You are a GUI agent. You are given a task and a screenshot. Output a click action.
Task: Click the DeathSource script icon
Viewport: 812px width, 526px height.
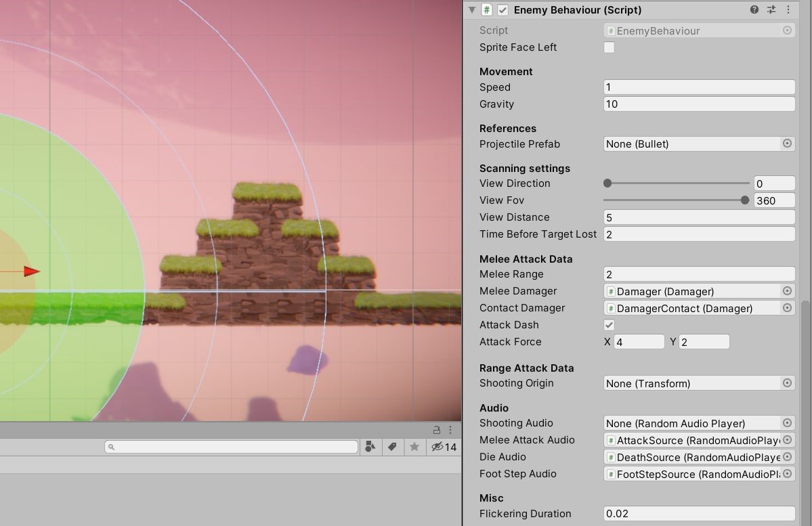click(611, 458)
